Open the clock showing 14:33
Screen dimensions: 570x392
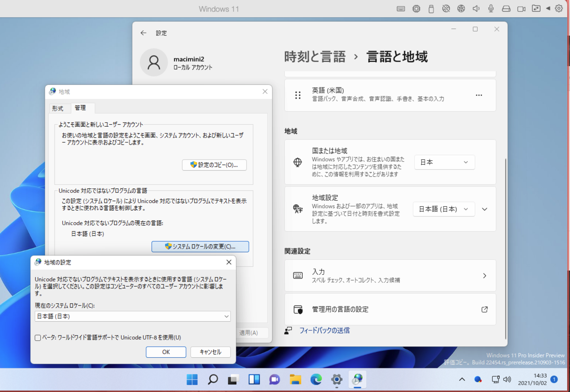(533, 379)
